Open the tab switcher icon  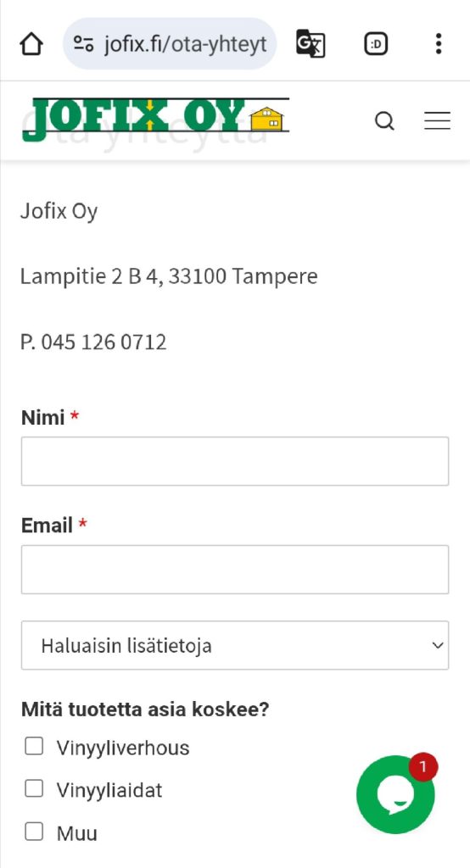pyautogui.click(x=376, y=44)
